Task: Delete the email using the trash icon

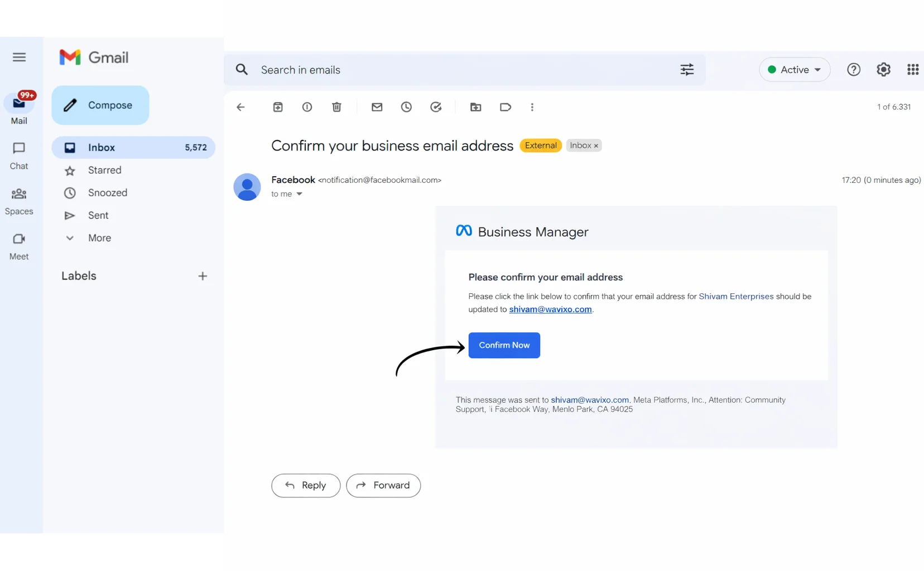Action: pyautogui.click(x=336, y=107)
